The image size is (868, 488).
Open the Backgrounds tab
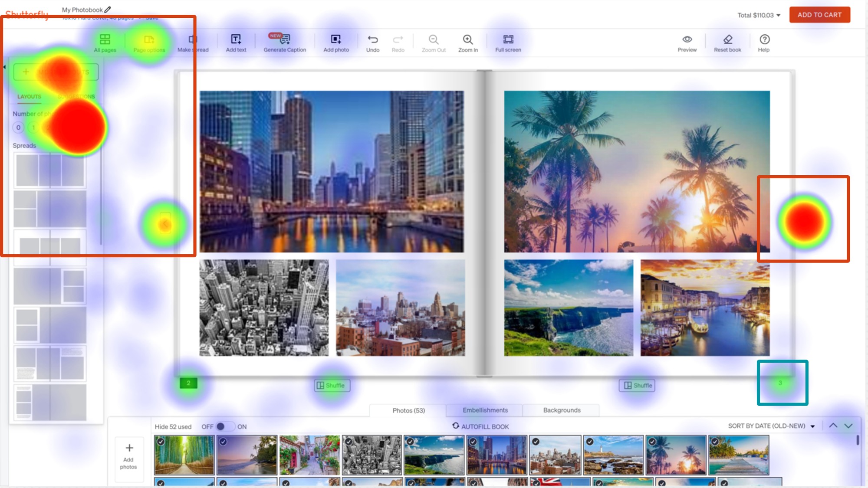pos(562,410)
